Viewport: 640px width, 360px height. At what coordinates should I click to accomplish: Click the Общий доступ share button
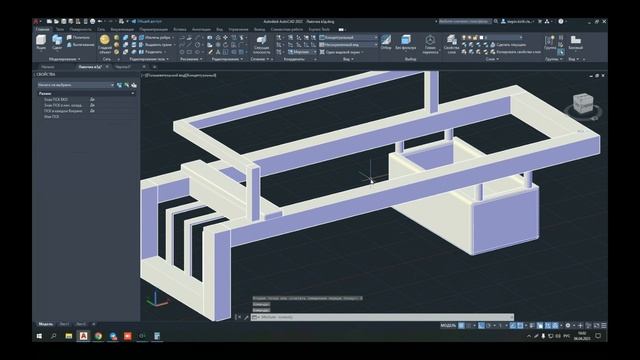point(147,21)
